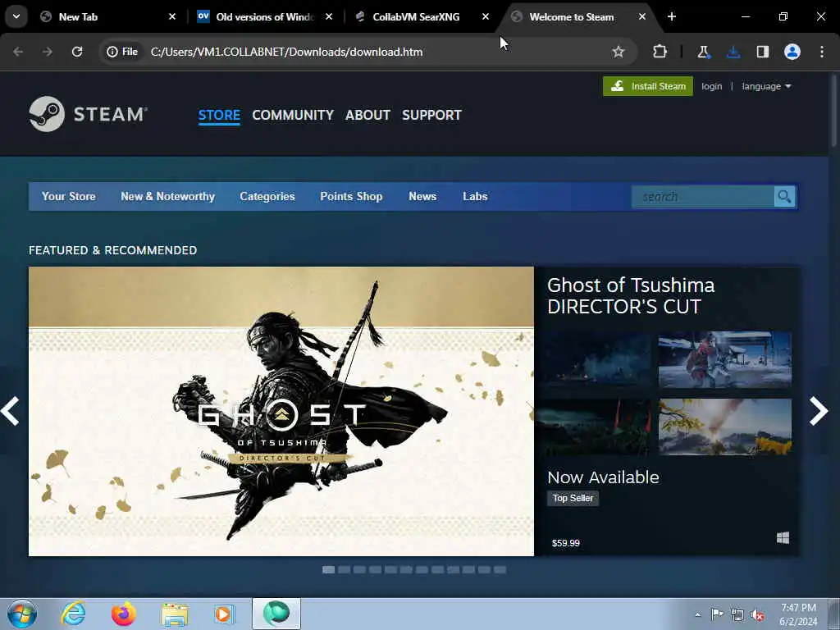Open Your Store menu
The width and height of the screenshot is (840, 630).
(69, 197)
